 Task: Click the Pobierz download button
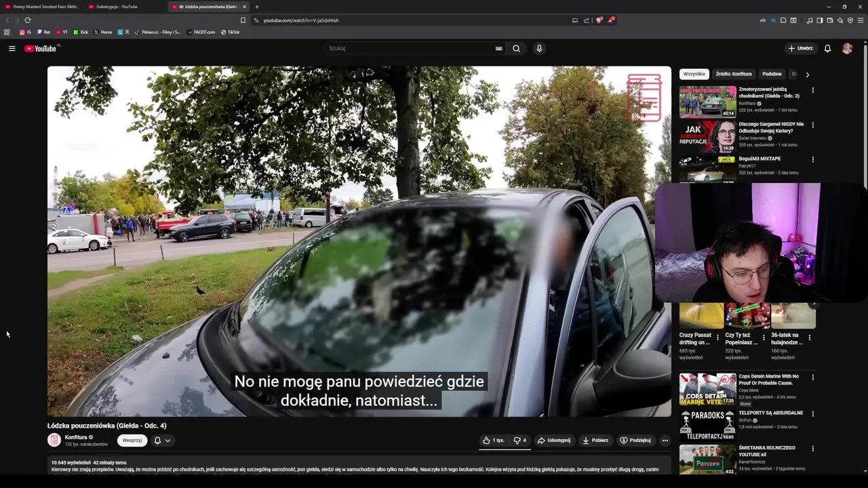(595, 441)
